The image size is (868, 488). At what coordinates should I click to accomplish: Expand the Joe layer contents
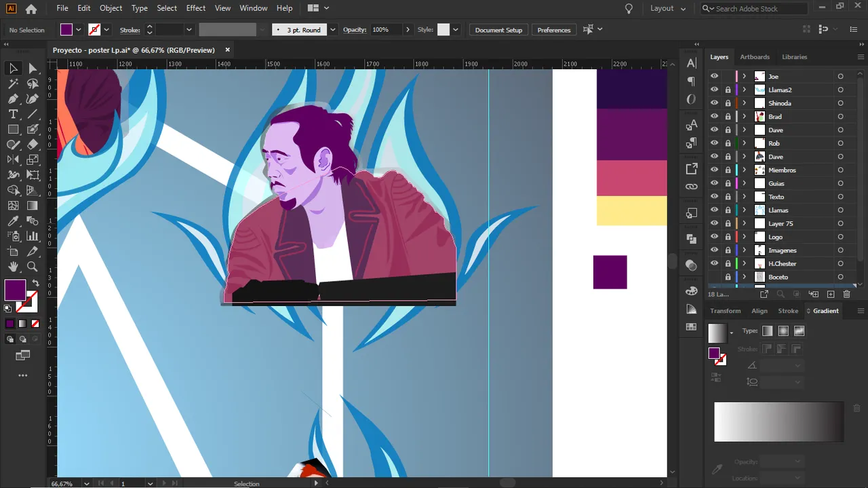point(744,77)
